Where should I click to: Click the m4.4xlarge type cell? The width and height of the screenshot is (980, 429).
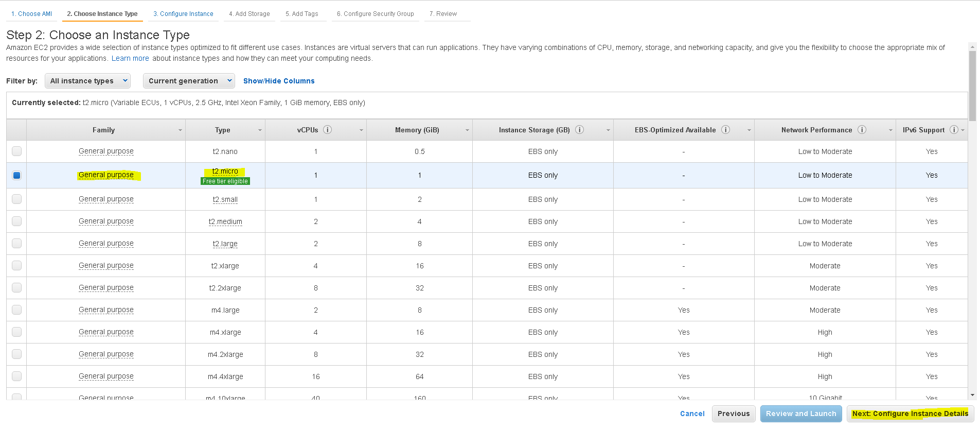click(x=225, y=376)
